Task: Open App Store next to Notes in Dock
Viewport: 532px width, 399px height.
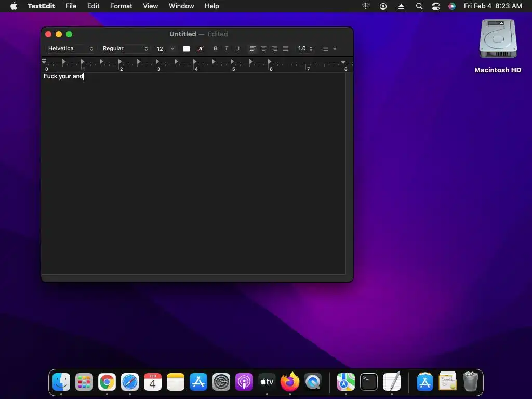Action: (198, 382)
